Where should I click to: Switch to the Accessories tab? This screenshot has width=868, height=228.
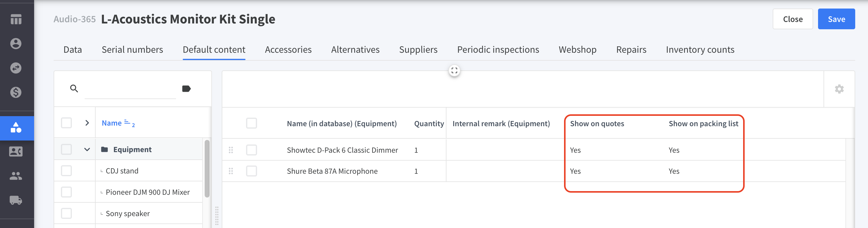pos(288,50)
